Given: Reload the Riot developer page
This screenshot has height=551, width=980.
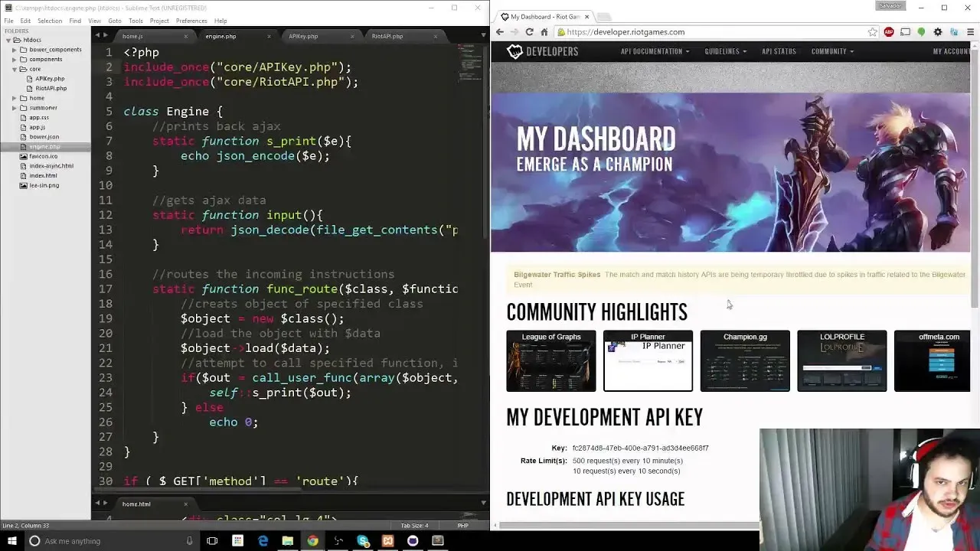Looking at the screenshot, I should 529,32.
